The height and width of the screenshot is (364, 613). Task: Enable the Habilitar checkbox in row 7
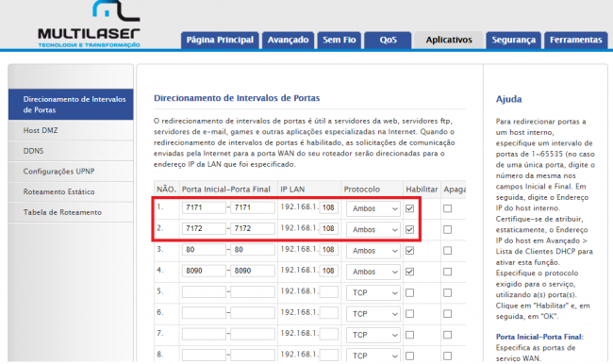[409, 335]
